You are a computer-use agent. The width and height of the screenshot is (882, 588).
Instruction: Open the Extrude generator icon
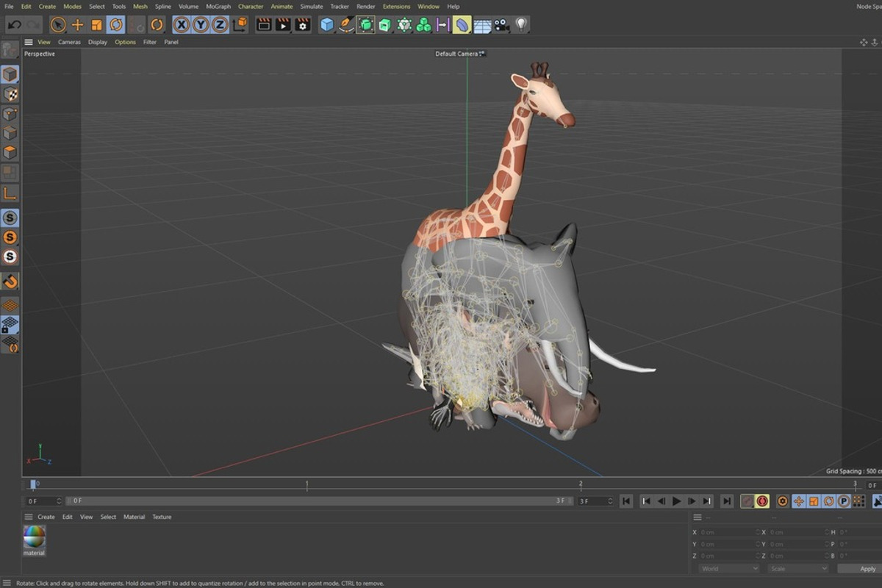(x=385, y=24)
